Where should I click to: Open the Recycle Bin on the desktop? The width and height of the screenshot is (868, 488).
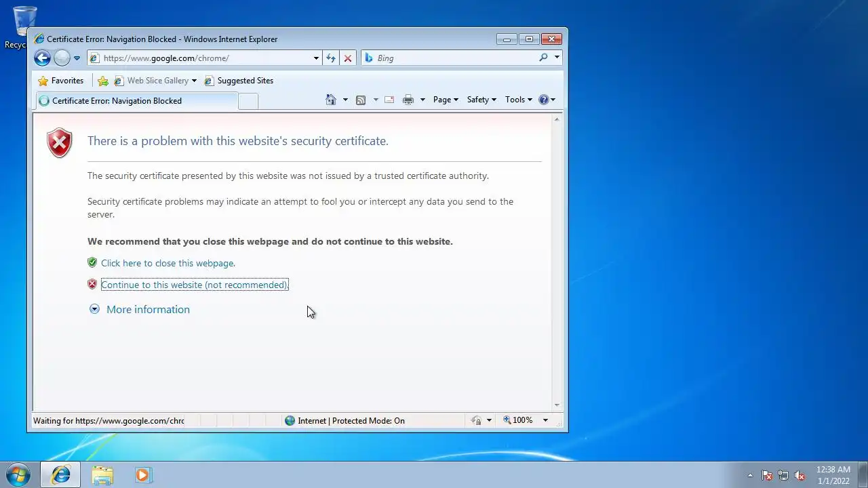point(24,28)
